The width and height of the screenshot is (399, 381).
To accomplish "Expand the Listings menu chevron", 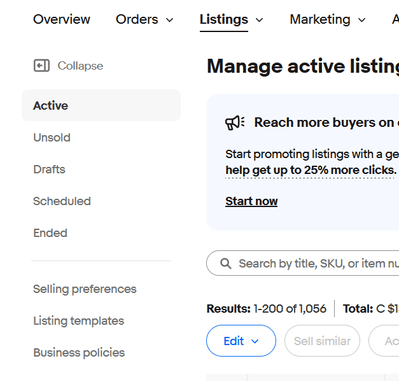I will (x=259, y=20).
